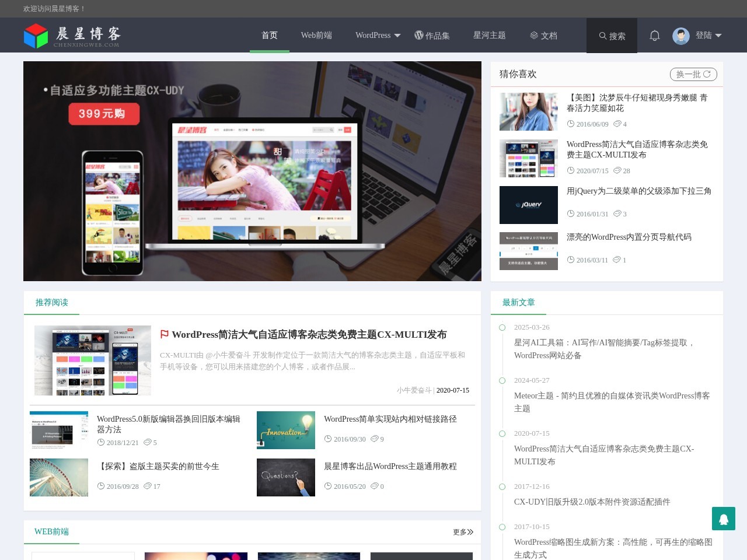This screenshot has height=560, width=747.
Task: Open the article about jQuery dropdown triangles
Action: click(638, 191)
